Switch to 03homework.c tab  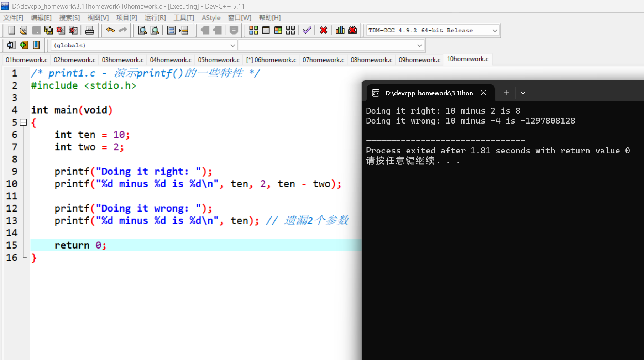click(x=123, y=60)
